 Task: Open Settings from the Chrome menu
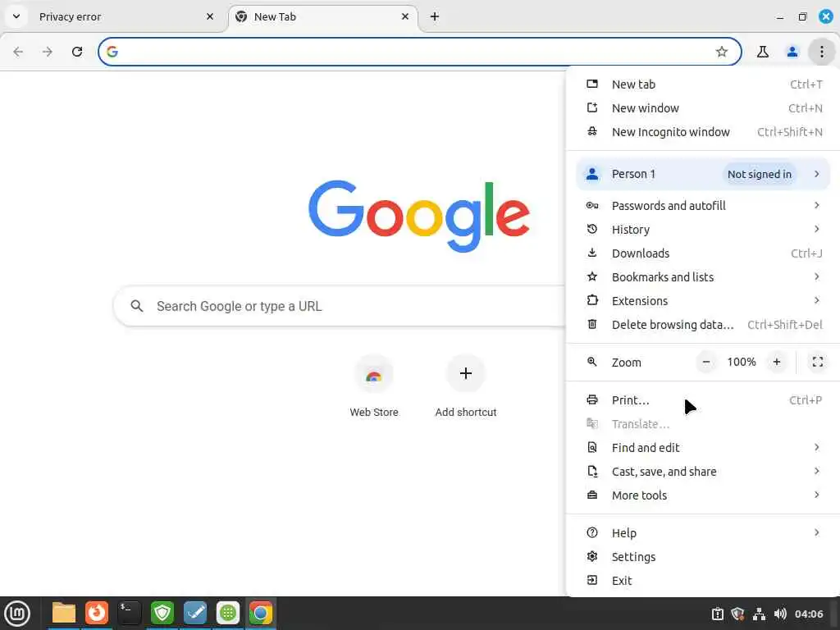703,557
